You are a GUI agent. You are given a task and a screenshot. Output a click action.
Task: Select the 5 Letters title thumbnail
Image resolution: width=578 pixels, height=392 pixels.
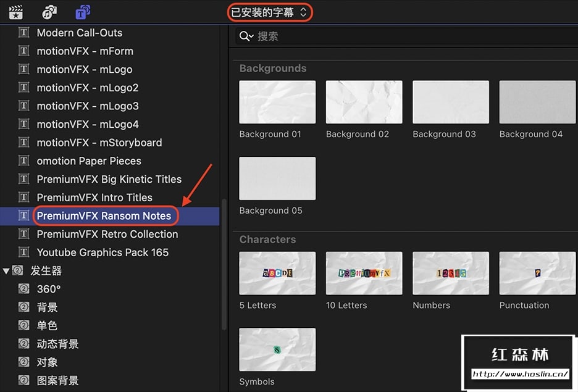(277, 273)
